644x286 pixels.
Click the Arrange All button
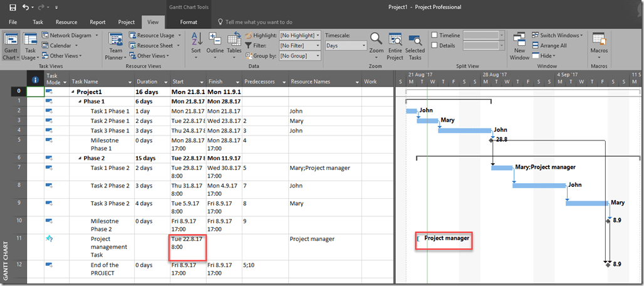pyautogui.click(x=549, y=46)
